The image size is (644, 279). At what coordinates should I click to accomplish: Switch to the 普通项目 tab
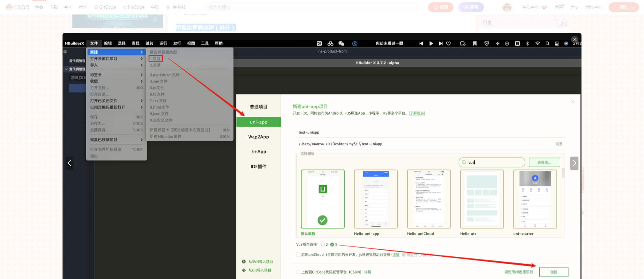[258, 107]
